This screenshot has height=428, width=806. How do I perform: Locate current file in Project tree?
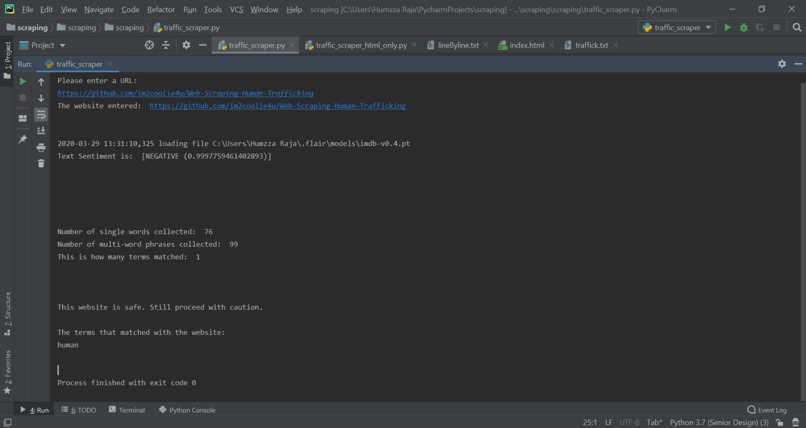pos(149,45)
